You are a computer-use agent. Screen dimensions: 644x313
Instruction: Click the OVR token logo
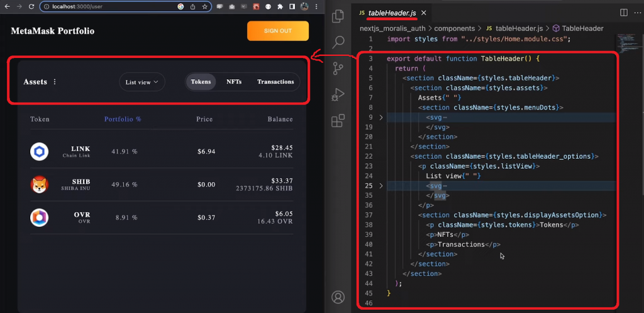click(40, 217)
